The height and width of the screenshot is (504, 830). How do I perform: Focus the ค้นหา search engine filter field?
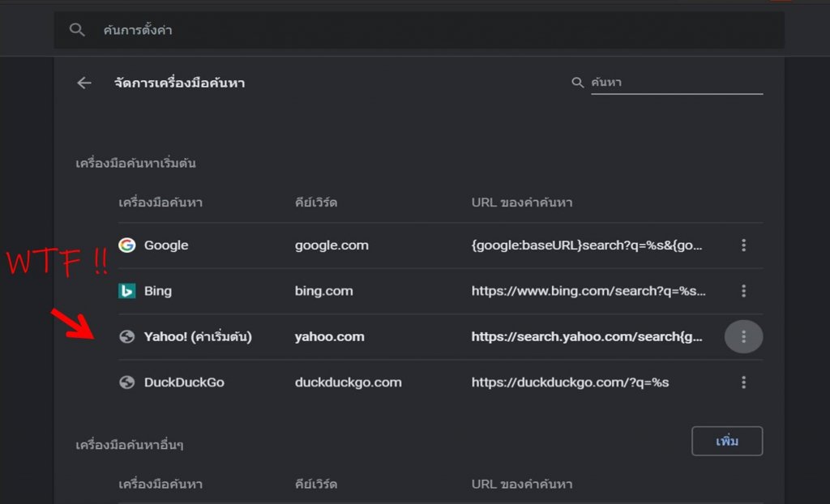pos(677,83)
